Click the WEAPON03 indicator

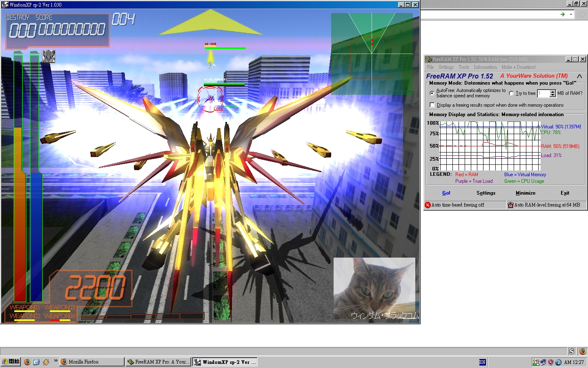60,307
